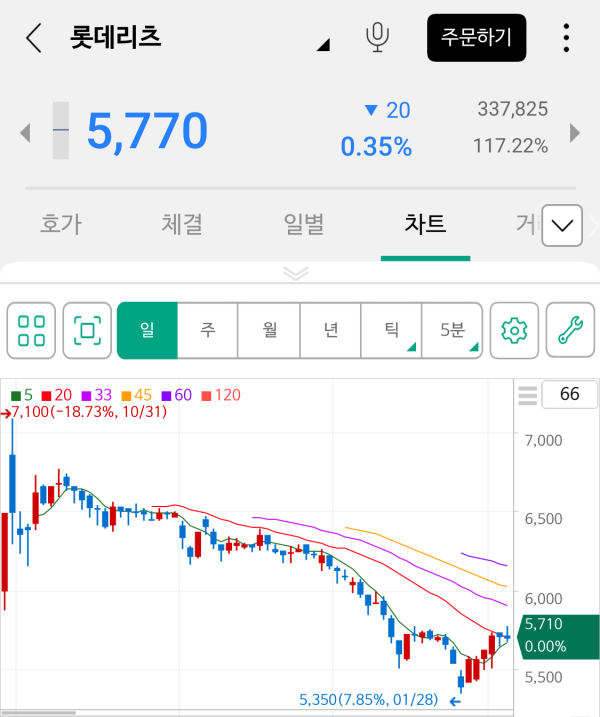Tap the 6,500 price axis label
Image resolution: width=600 pixels, height=717 pixels.
pos(543,519)
